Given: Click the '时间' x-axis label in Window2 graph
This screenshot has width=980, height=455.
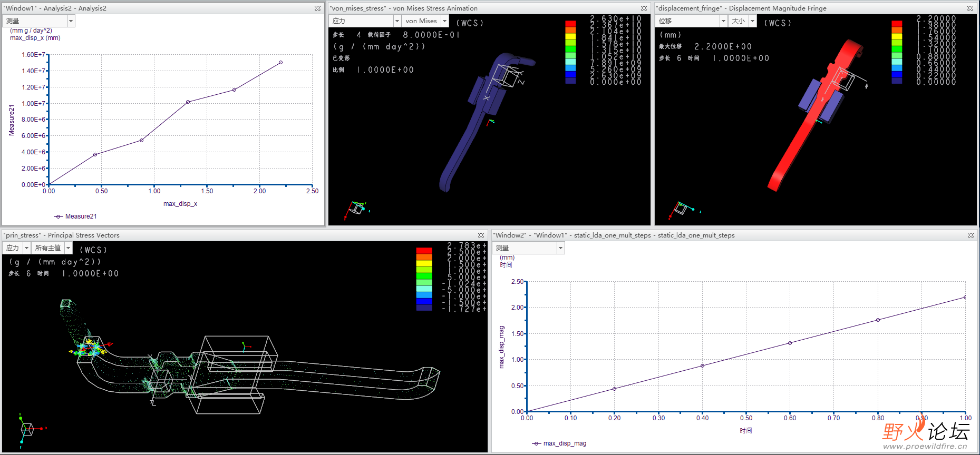Looking at the screenshot, I should (x=746, y=431).
